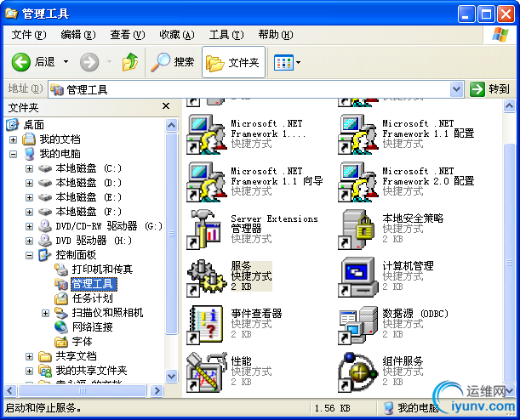Open the 事件查看器 shortcut icon
Screen dimensions: 520x420
(x=205, y=325)
